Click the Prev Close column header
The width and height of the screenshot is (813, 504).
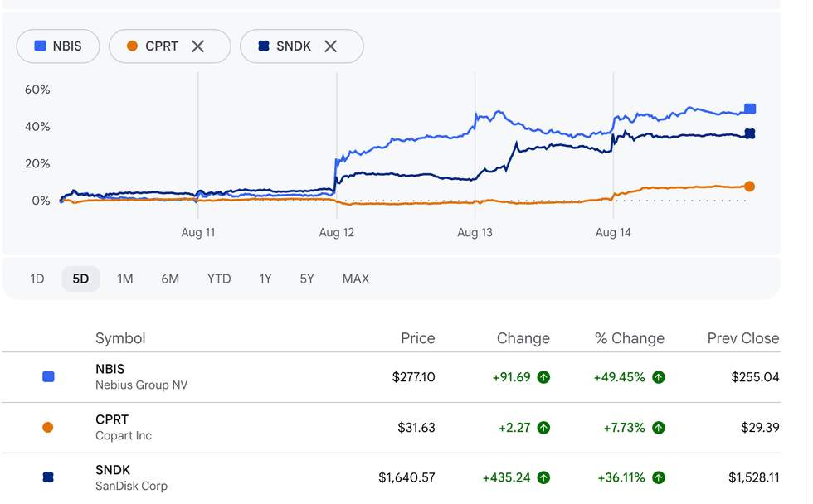pyautogui.click(x=743, y=338)
